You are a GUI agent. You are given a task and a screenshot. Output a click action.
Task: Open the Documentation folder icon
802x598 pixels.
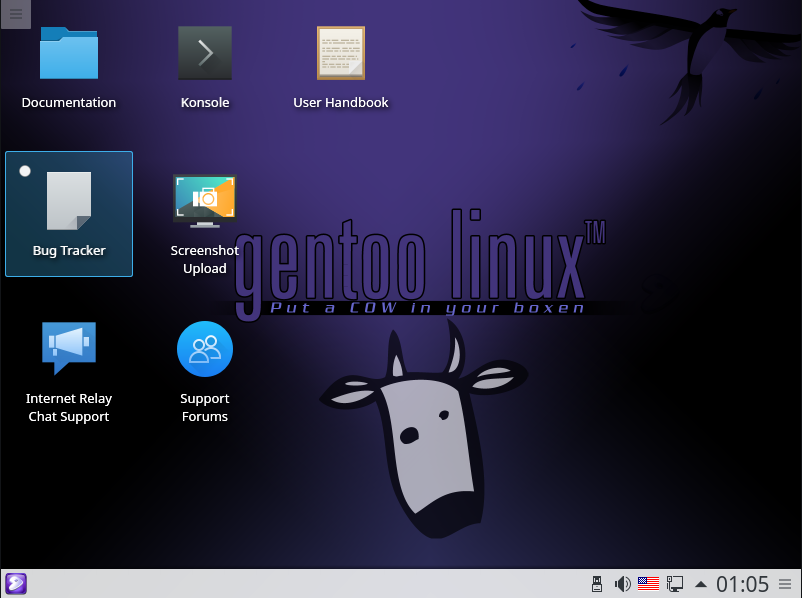(69, 54)
